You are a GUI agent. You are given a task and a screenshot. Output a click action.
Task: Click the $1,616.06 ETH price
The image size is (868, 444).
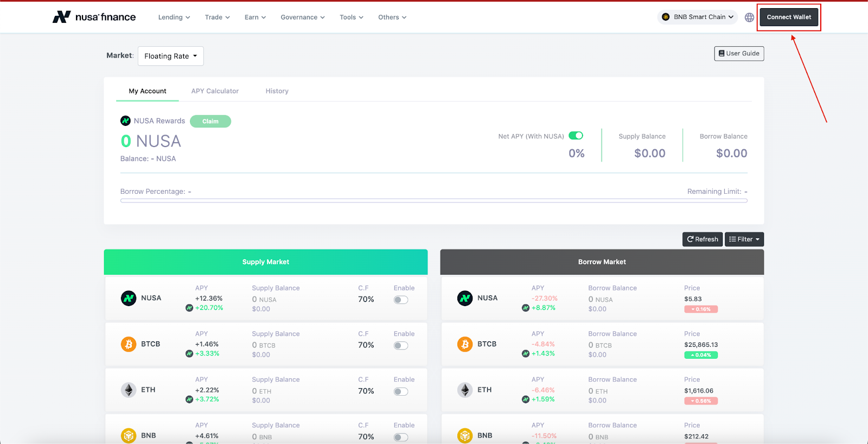pyautogui.click(x=699, y=391)
